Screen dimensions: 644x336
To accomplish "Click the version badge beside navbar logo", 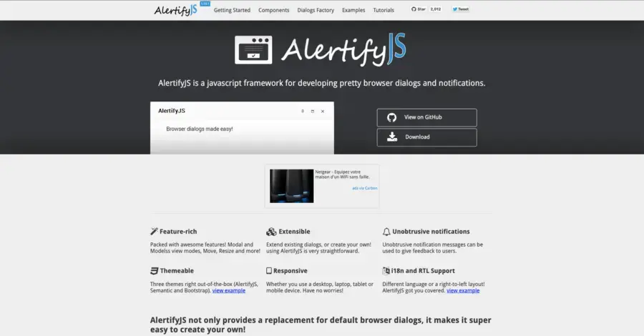I will (205, 4).
